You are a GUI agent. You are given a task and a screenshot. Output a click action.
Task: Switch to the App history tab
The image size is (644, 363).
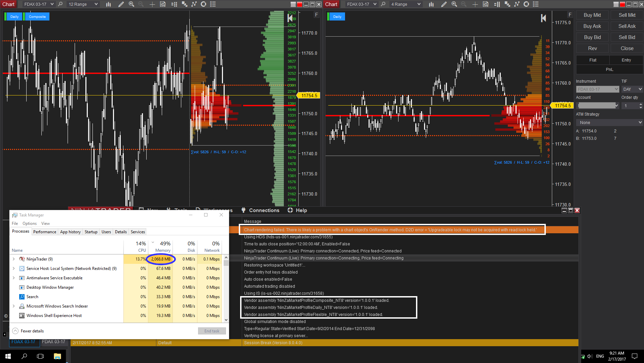(70, 232)
